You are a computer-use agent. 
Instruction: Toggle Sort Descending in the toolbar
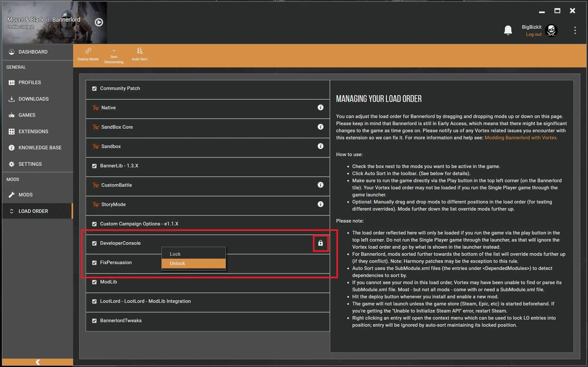[114, 55]
